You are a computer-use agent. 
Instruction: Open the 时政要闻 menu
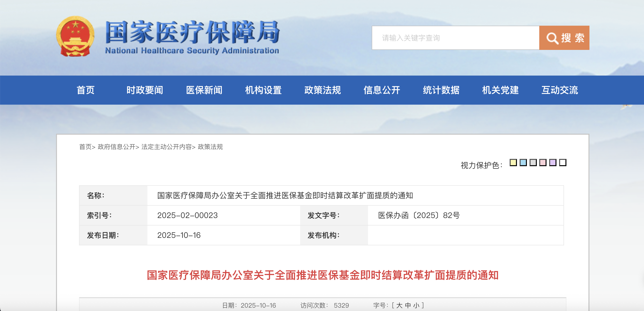145,90
